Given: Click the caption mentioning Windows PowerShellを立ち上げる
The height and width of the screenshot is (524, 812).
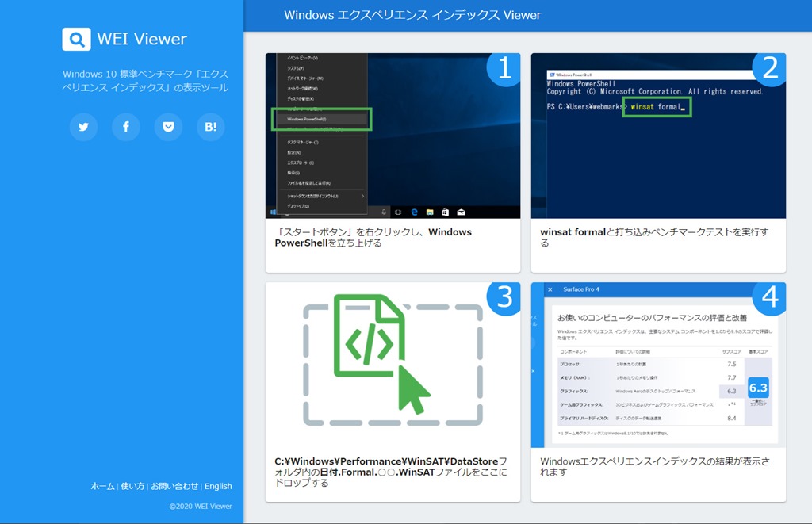Looking at the screenshot, I should [x=373, y=238].
